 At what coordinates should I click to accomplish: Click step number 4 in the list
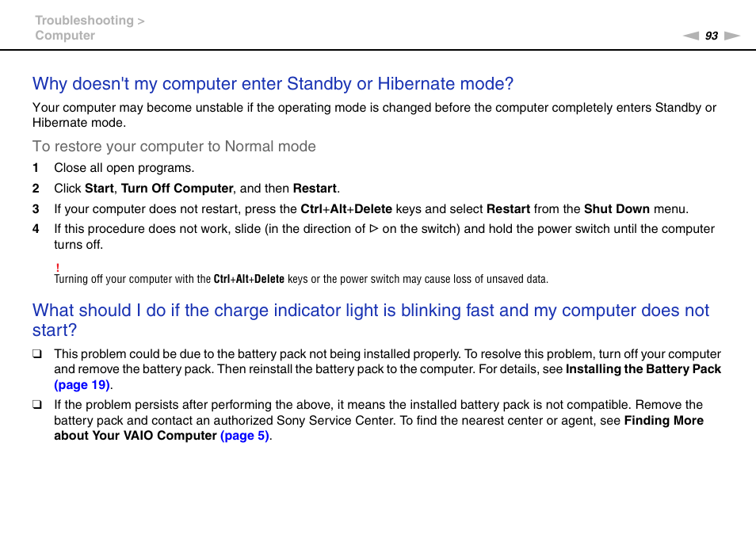click(x=36, y=229)
